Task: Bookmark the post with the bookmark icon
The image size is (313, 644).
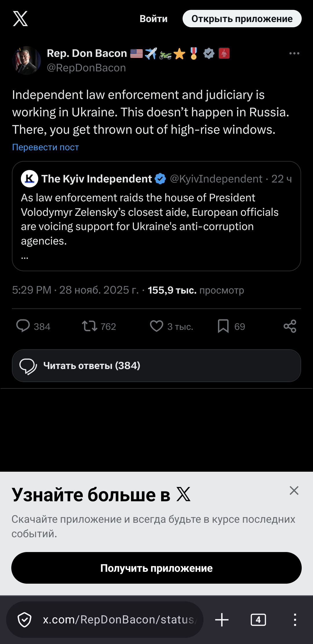Action: (x=223, y=326)
